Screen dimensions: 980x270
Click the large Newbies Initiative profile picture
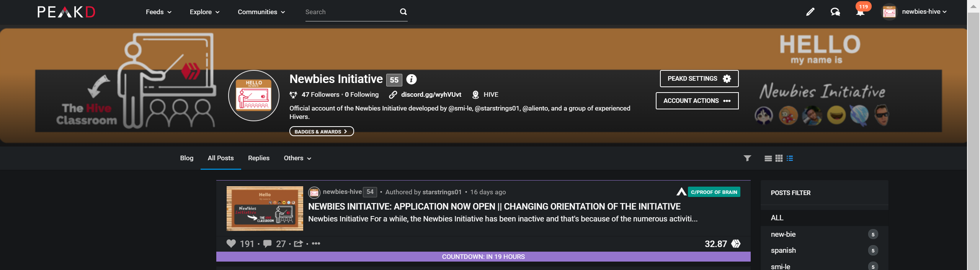click(x=254, y=96)
